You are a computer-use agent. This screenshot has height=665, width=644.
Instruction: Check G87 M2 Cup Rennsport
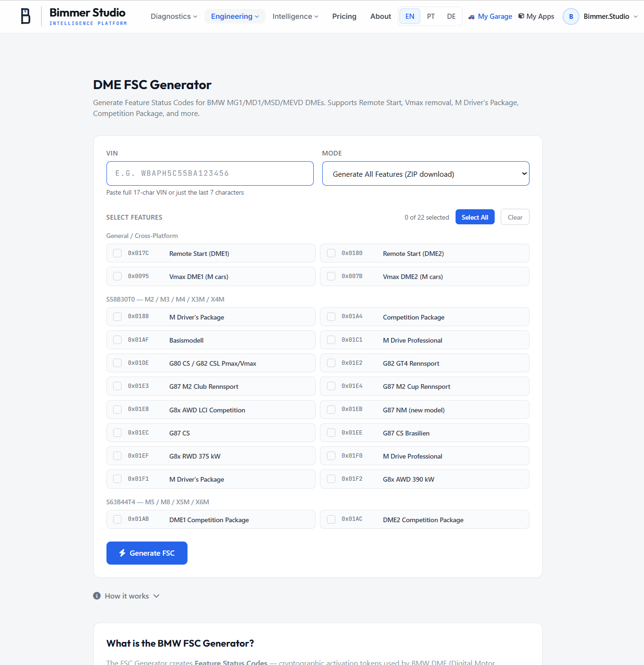click(331, 386)
